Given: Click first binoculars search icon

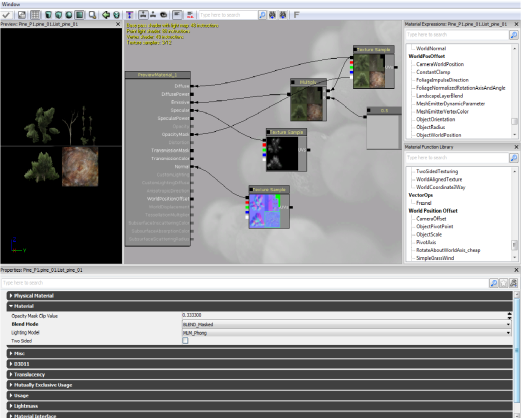Looking at the screenshot, I should coord(273,15).
